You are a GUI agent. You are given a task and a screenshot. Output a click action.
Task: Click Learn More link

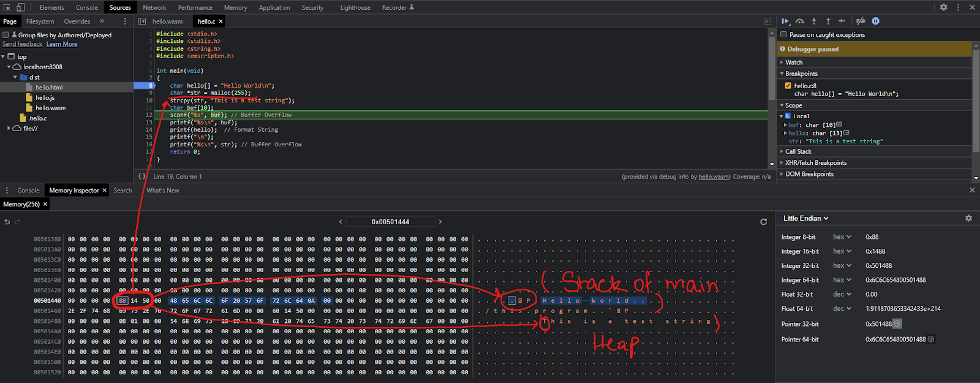coord(62,44)
